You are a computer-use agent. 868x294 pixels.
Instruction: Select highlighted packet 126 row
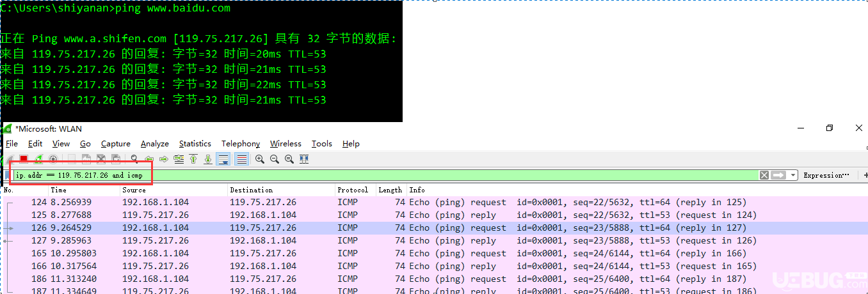click(435, 228)
